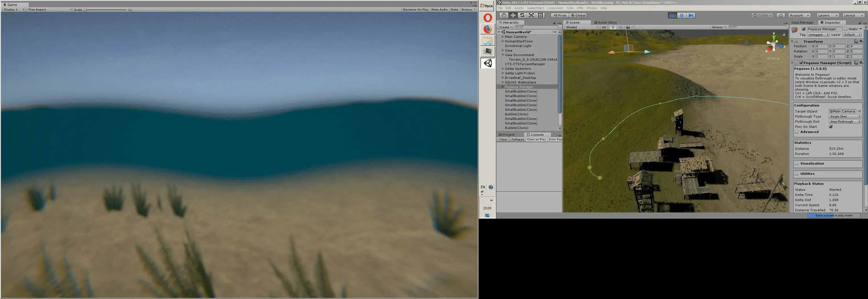The width and height of the screenshot is (868, 299).
Task: Open the Layout dropdown
Action: 853,15
